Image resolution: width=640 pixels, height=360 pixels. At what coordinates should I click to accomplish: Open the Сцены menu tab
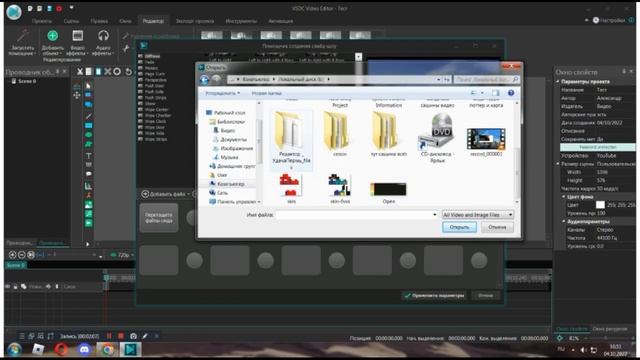coord(71,21)
